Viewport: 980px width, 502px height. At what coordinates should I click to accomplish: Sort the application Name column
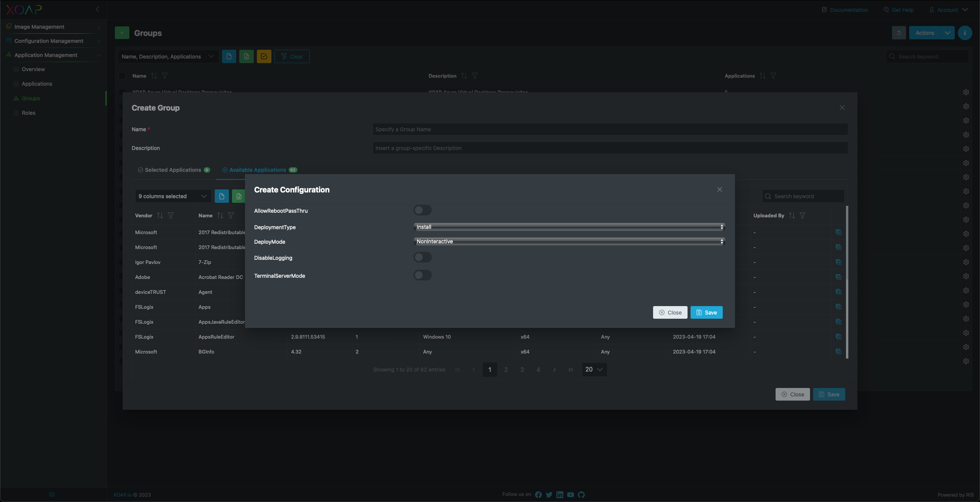(220, 215)
